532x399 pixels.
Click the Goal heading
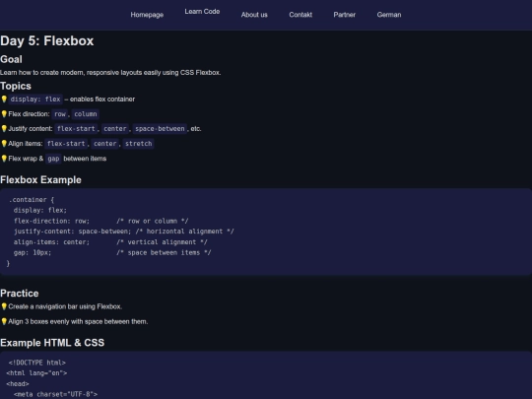point(11,59)
